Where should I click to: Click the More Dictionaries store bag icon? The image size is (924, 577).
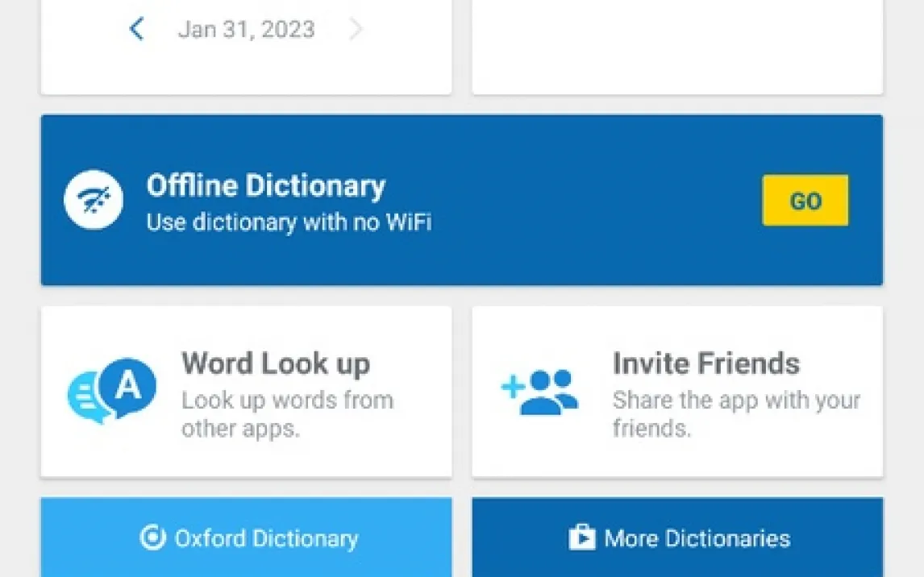click(x=581, y=538)
